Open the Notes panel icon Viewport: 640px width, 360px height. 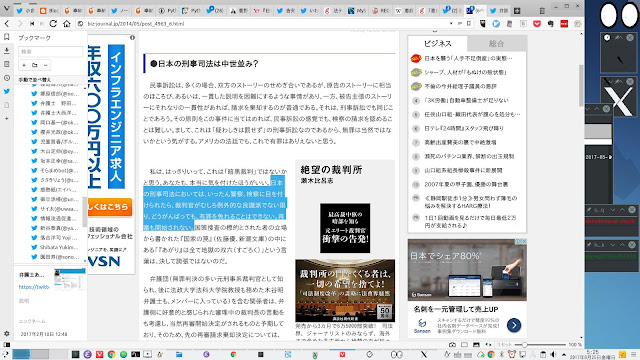(7, 64)
